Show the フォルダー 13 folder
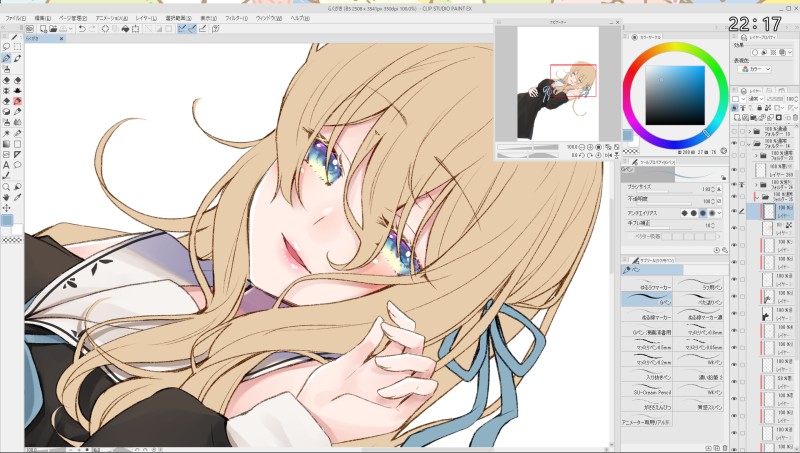The width and height of the screenshot is (800, 453). (734, 131)
